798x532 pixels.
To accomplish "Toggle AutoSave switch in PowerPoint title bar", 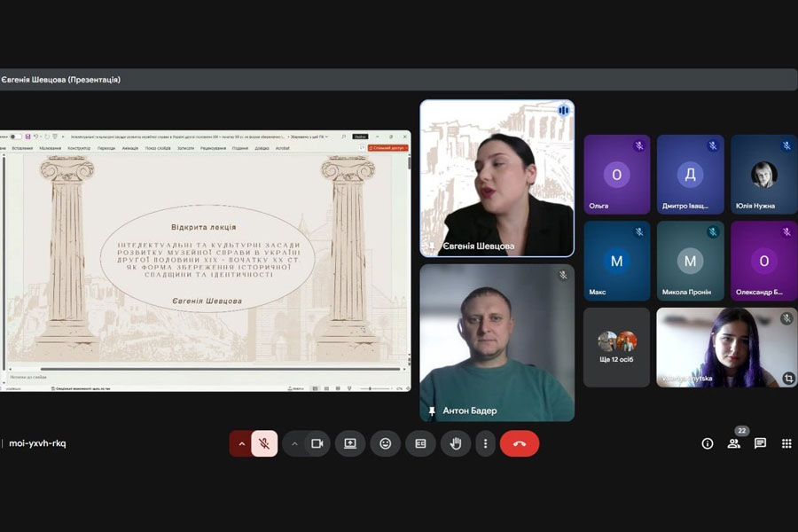I will [x=16, y=137].
